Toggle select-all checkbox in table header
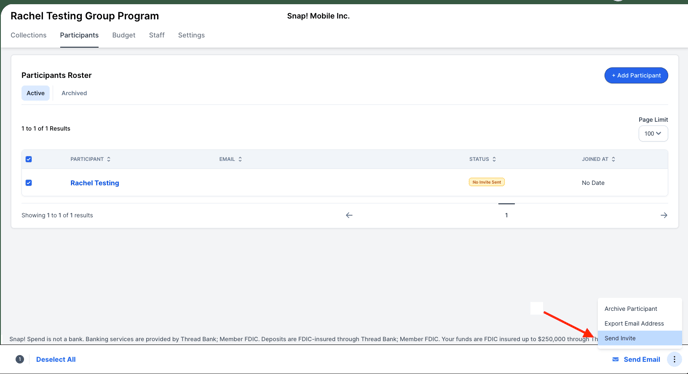This screenshot has width=688, height=374. 29,159
